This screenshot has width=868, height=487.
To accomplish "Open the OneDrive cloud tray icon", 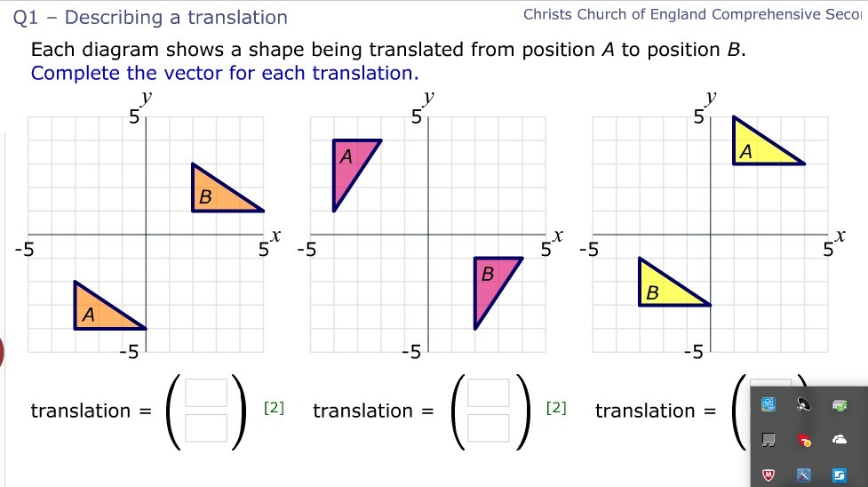I will pos(840,440).
